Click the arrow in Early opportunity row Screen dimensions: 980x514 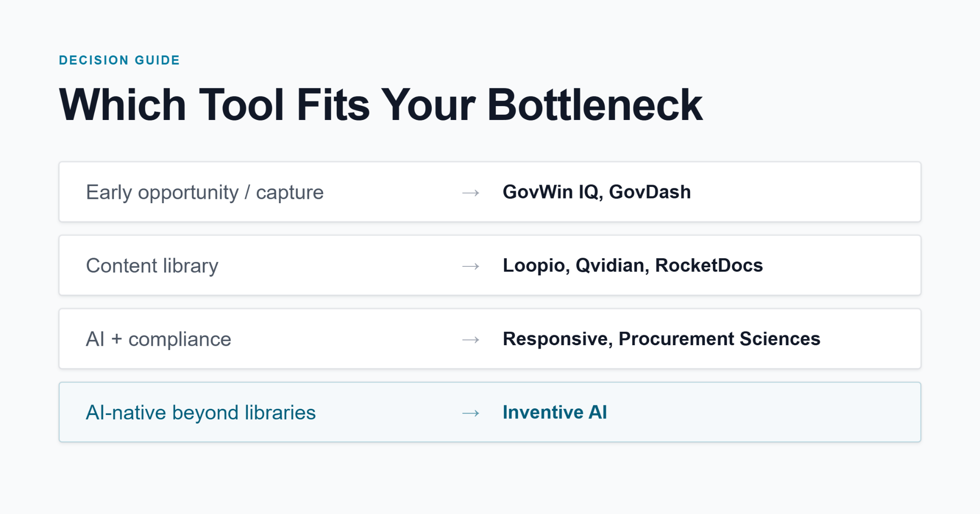471,193
